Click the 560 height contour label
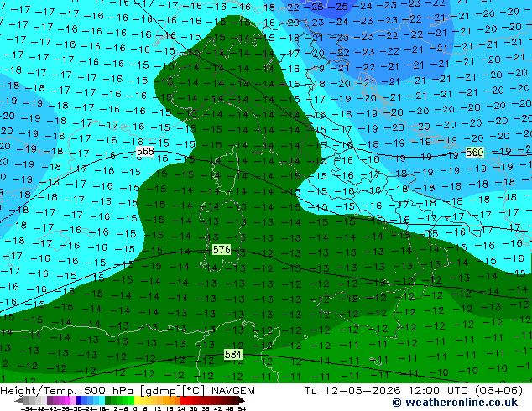This screenshot has height=411, width=532. pyautogui.click(x=474, y=153)
